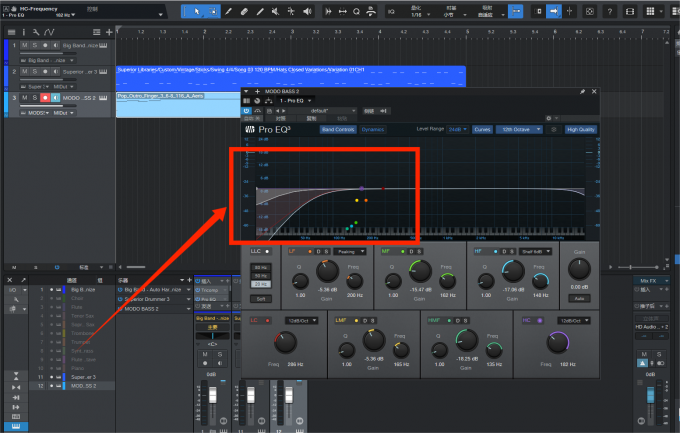Click the output Gain knob in Pro EQ

[x=577, y=270]
